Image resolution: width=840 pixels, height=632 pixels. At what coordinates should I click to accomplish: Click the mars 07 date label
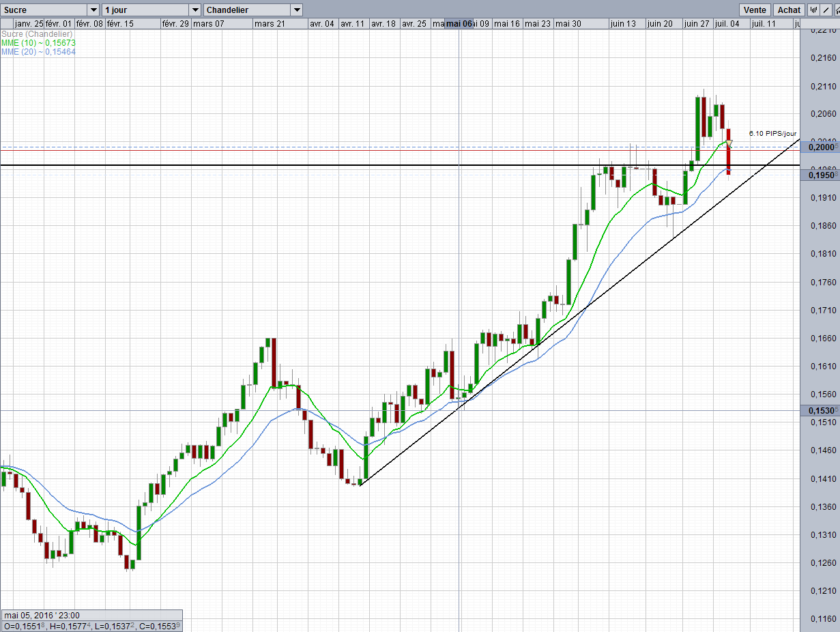pyautogui.click(x=208, y=23)
